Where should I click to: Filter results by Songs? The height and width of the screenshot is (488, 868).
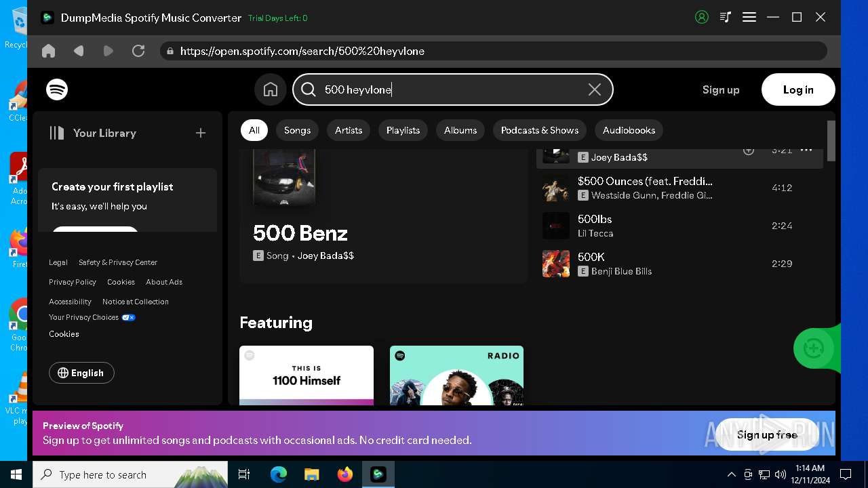tap(297, 130)
